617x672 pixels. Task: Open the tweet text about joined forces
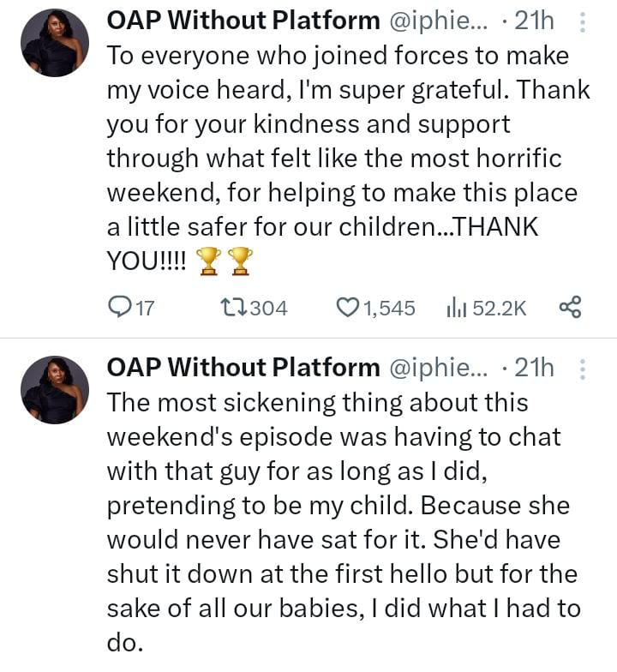[348, 159]
